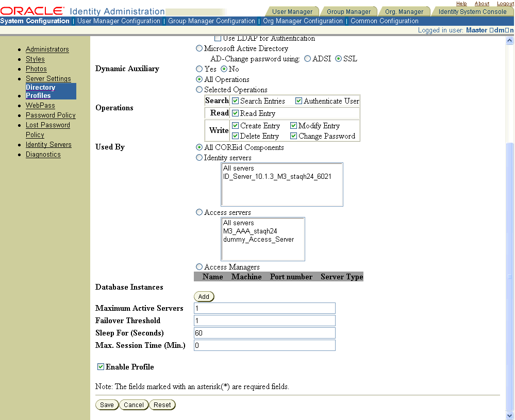Open Styles in sidebar
This screenshot has width=515, height=420.
coord(35,59)
